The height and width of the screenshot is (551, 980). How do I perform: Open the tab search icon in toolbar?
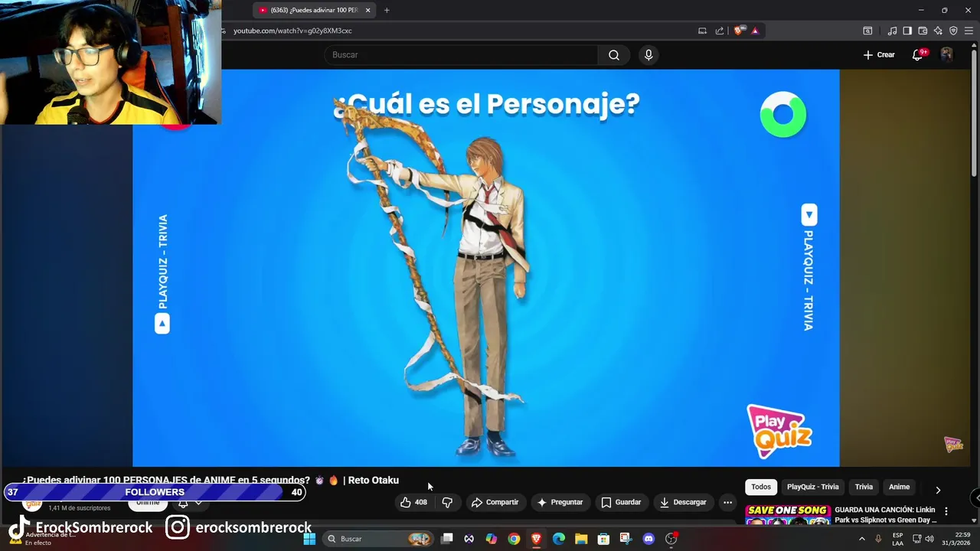click(867, 31)
